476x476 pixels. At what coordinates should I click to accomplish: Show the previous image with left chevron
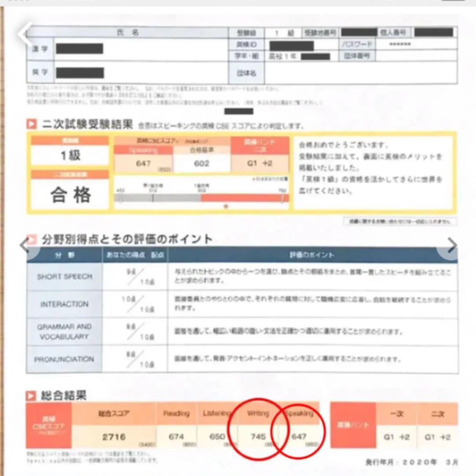point(24,245)
